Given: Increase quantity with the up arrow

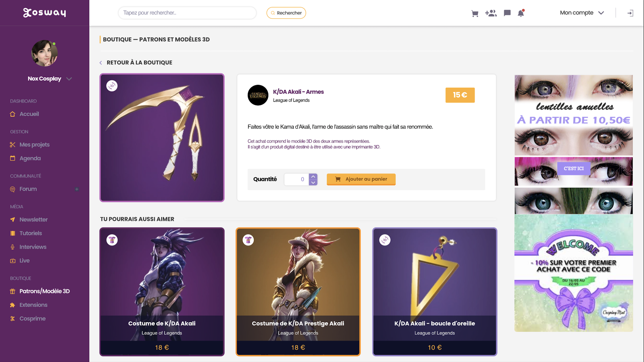Looking at the screenshot, I should point(313,176).
